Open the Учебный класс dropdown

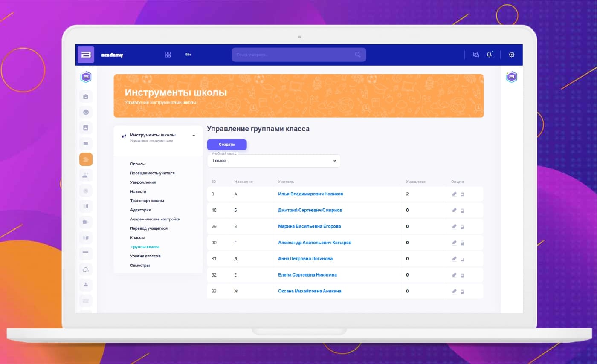tap(274, 161)
